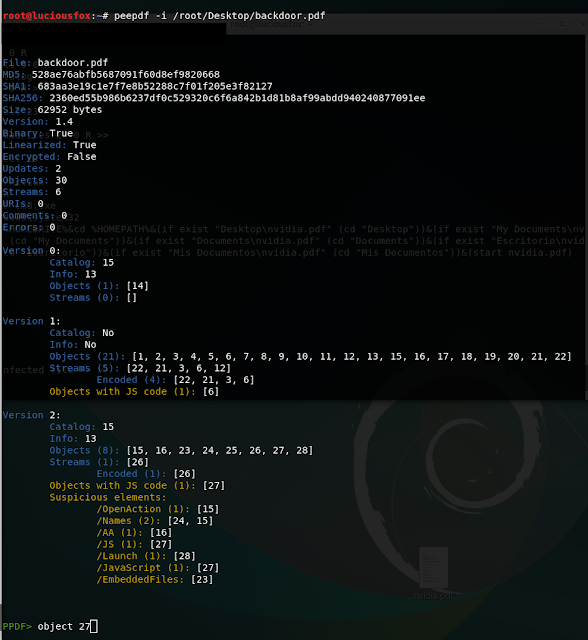Click the Linearized: True line
The height and width of the screenshot is (640, 588).
coord(49,145)
